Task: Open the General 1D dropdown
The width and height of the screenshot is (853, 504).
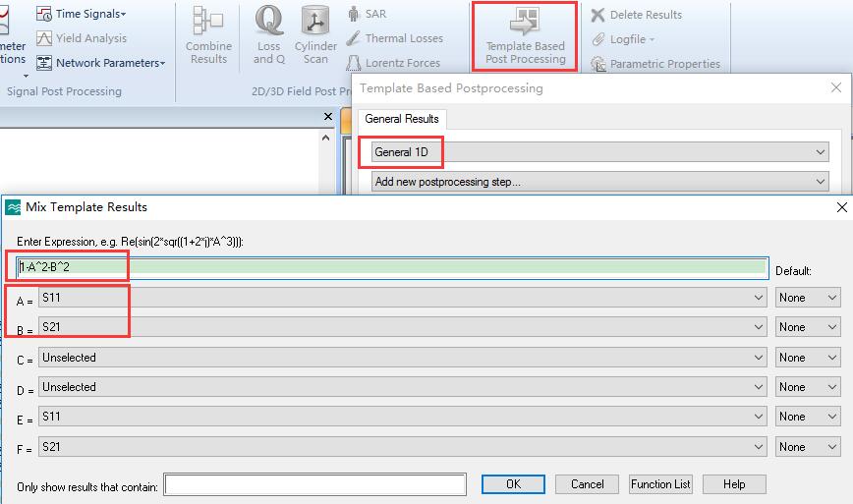Action: point(600,152)
